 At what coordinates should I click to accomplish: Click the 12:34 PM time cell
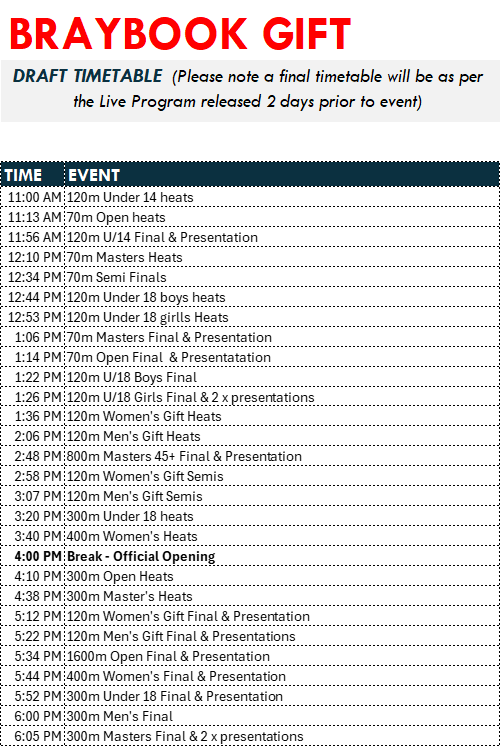32,277
